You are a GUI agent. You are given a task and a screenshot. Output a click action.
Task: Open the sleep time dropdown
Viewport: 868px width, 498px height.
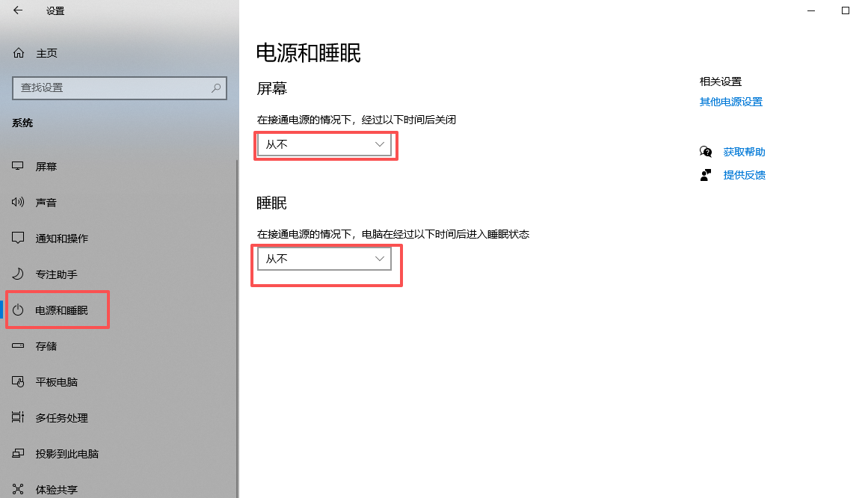[x=324, y=259]
